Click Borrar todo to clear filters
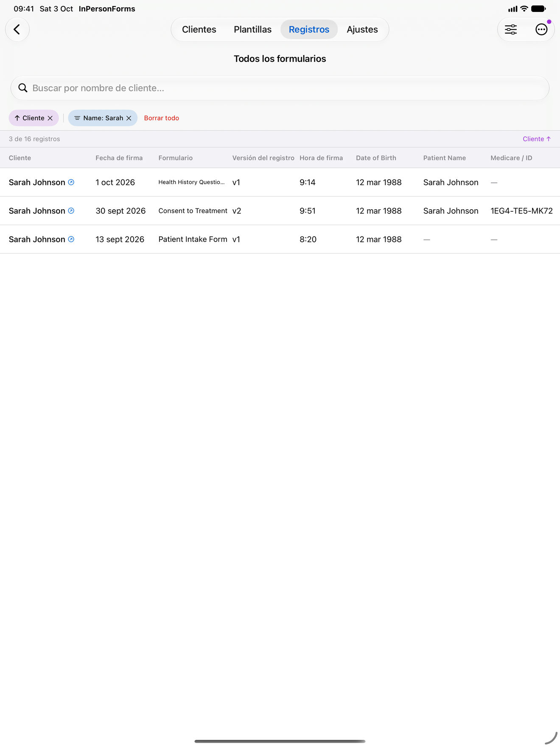This screenshot has width=560, height=747. point(162,118)
